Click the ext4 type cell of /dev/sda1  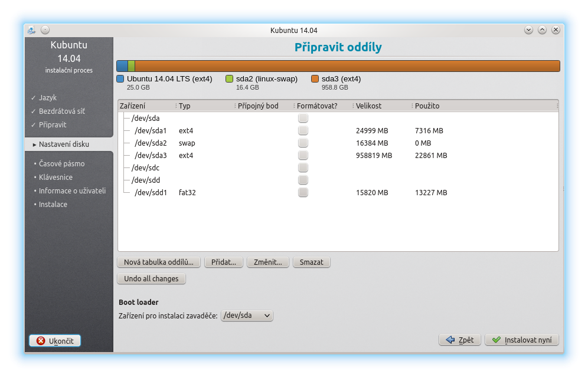tap(186, 131)
